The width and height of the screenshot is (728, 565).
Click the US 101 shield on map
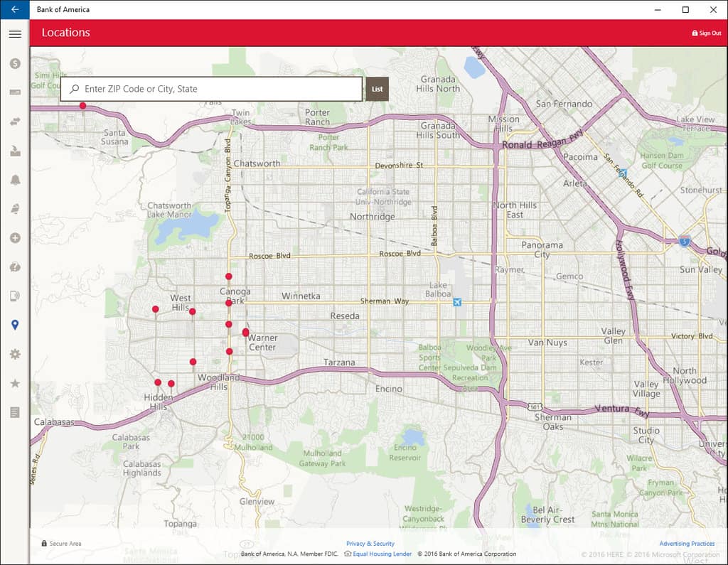[x=535, y=407]
